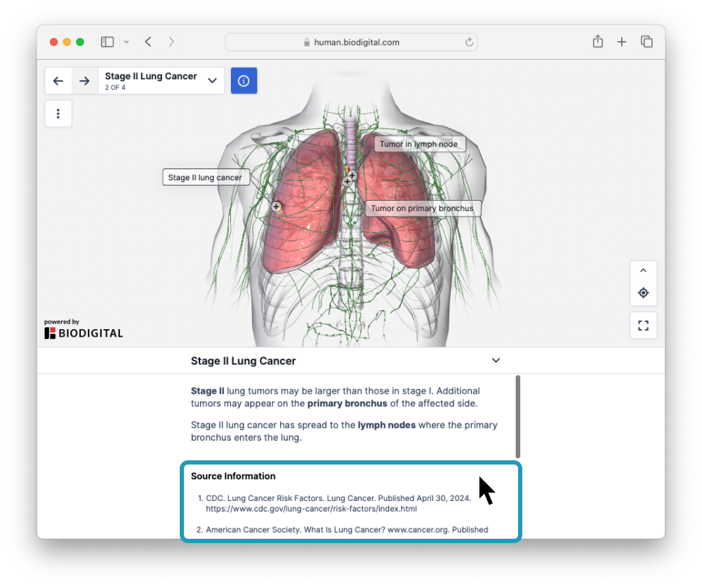The width and height of the screenshot is (702, 588).
Task: Advance to next scene chapter arrow
Action: click(84, 81)
